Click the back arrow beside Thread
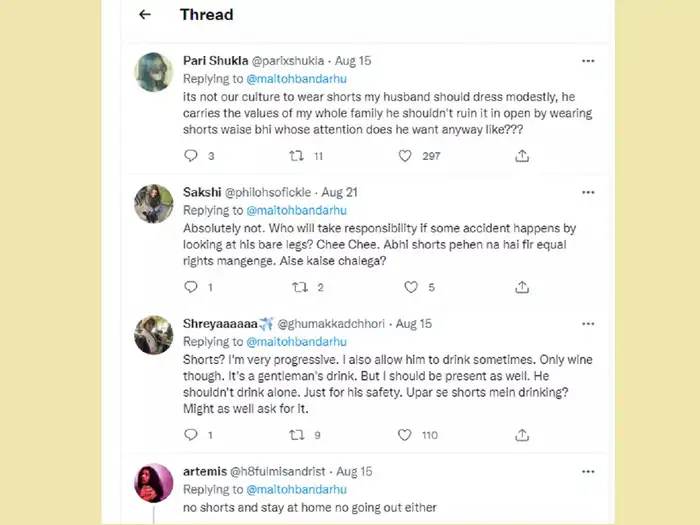The image size is (700, 525). [145, 15]
